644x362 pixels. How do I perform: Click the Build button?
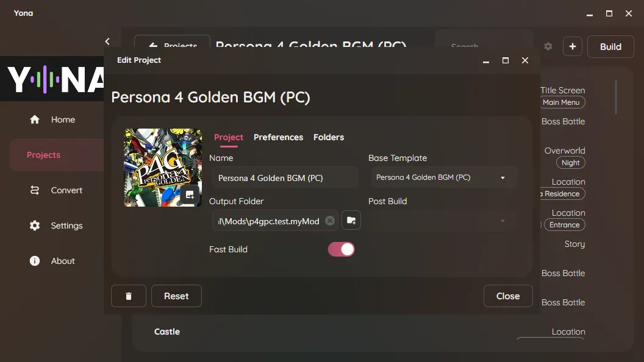tap(610, 46)
